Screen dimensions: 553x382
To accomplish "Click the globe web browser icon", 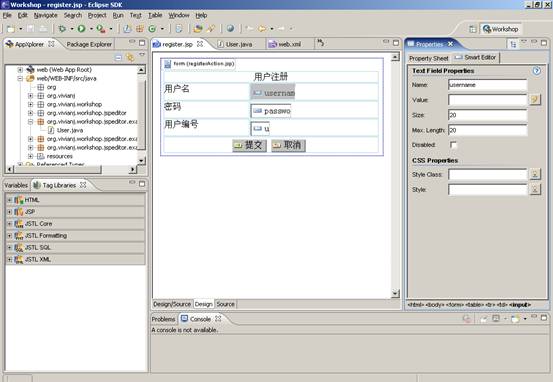I will (x=230, y=29).
